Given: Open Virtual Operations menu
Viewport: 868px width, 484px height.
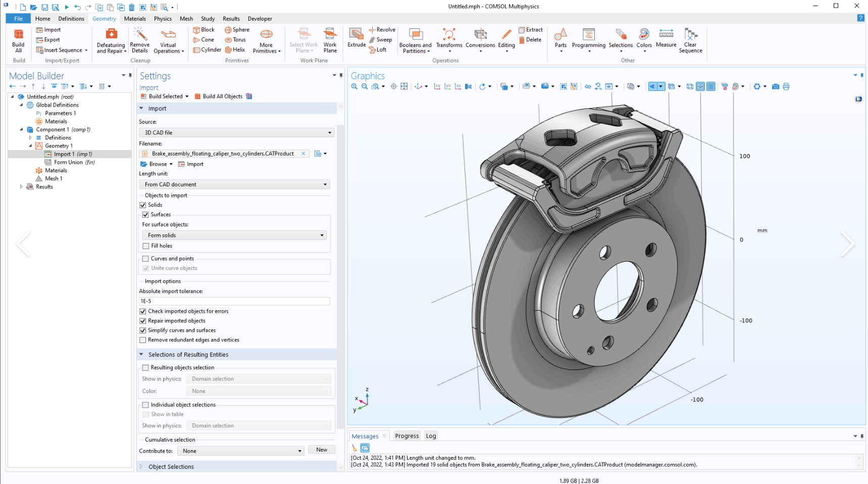Looking at the screenshot, I should [168, 40].
